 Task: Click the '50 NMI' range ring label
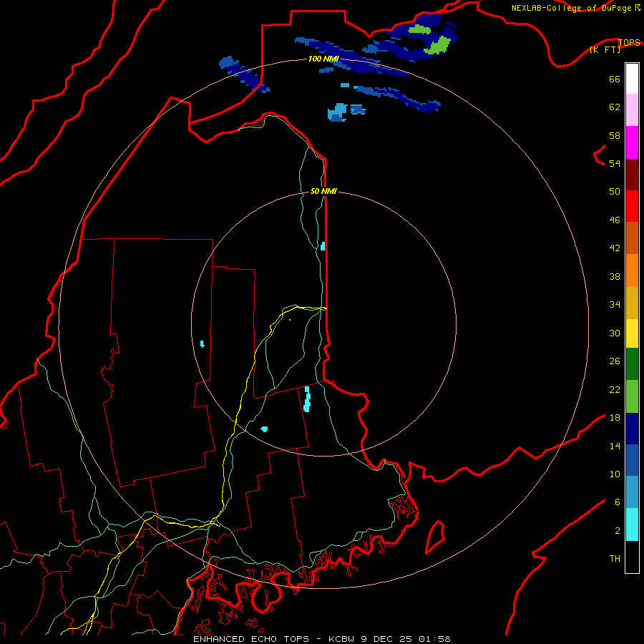[x=323, y=191]
